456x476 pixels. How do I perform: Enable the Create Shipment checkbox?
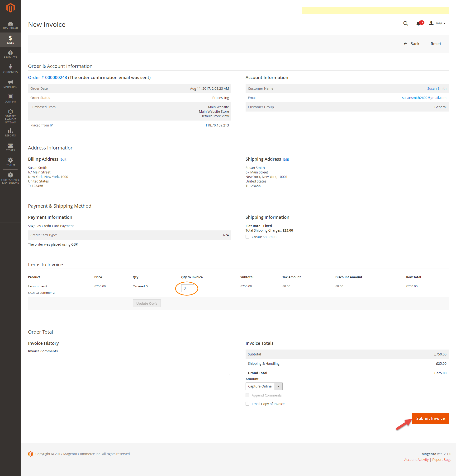point(247,237)
